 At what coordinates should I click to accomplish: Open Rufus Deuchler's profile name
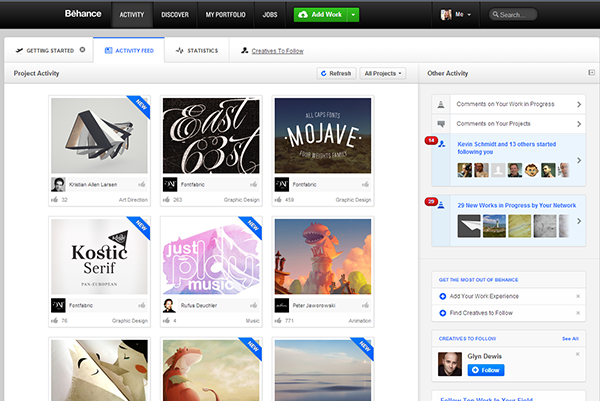199,305
